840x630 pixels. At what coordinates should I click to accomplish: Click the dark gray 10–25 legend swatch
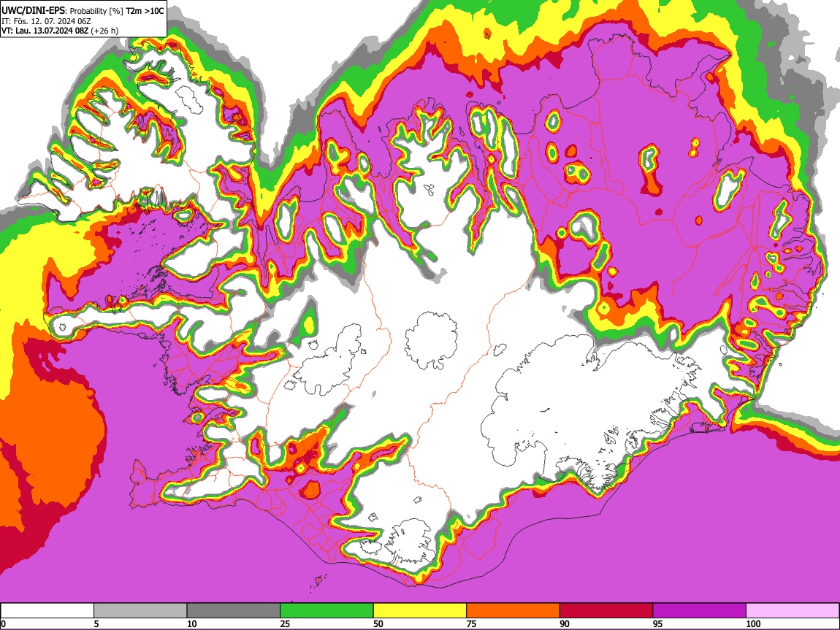pyautogui.click(x=234, y=611)
